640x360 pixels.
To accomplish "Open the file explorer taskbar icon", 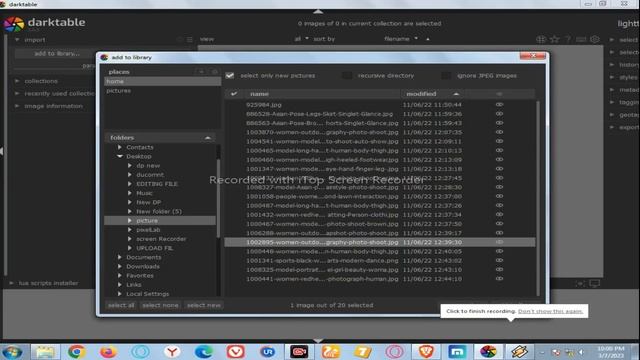I will [x=45, y=351].
